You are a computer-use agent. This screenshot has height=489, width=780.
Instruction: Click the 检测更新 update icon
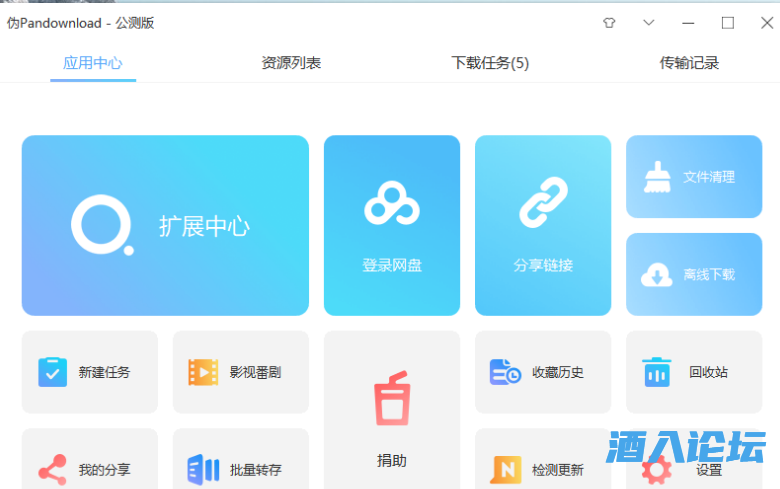click(x=506, y=470)
